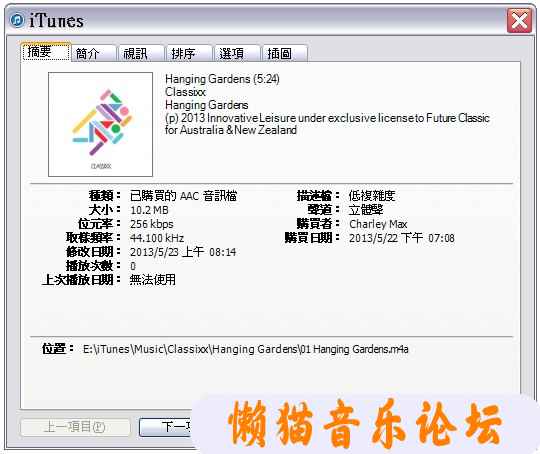Screen dimensions: 540x454
Task: Click the file path E:\iTunes\Music\Classixx
Action: [246, 349]
